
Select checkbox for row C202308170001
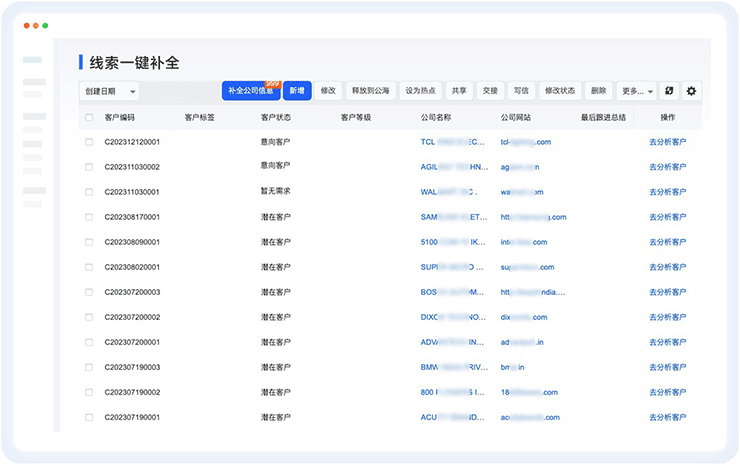89,217
